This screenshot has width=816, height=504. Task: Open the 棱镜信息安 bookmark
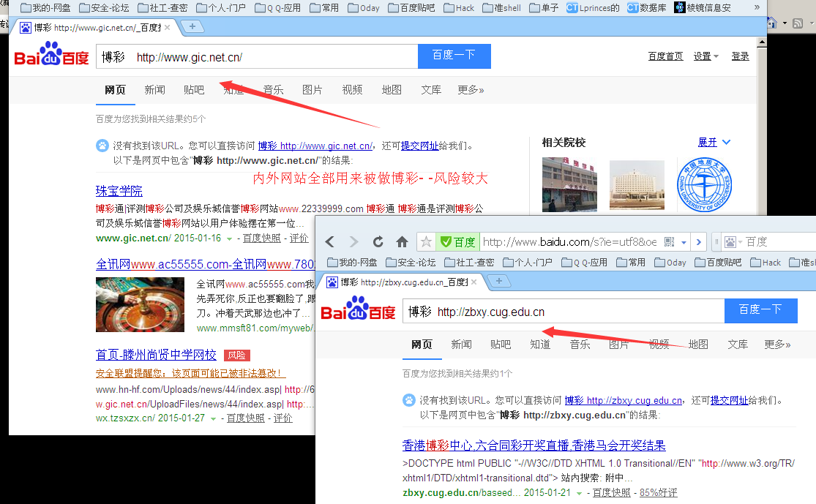(703, 8)
